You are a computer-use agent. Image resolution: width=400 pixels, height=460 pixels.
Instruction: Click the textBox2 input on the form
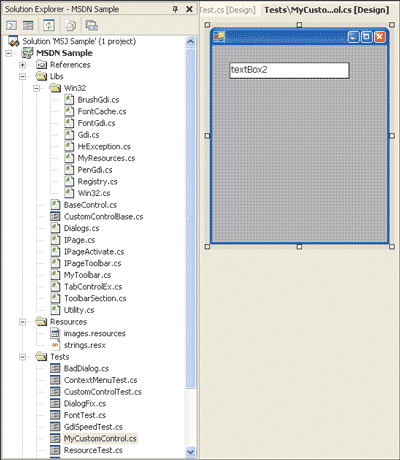tap(289, 70)
